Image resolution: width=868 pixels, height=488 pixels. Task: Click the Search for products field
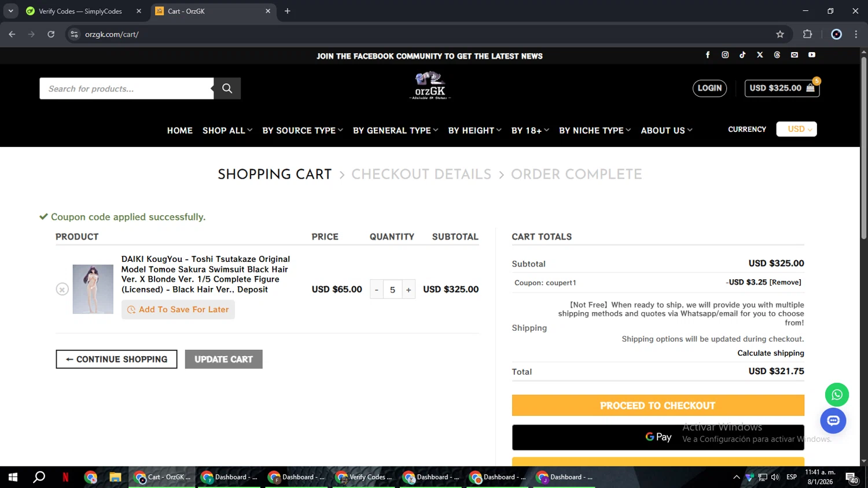pos(127,88)
